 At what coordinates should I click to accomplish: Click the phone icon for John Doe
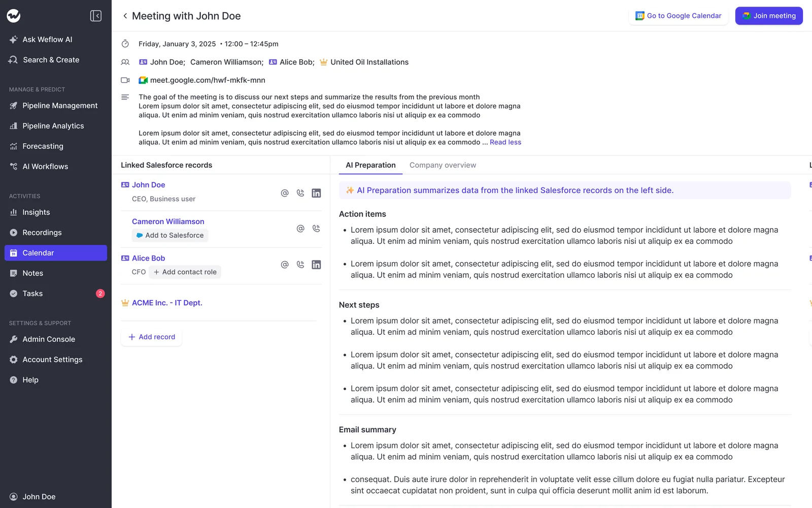300,193
